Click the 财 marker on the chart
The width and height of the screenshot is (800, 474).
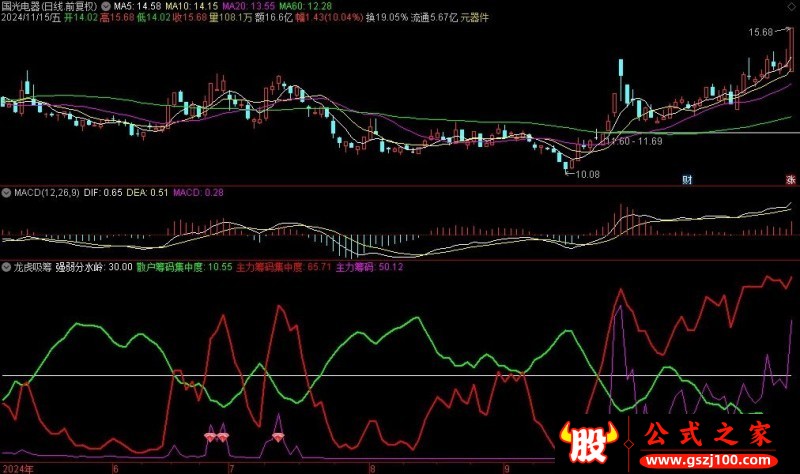[x=687, y=180]
